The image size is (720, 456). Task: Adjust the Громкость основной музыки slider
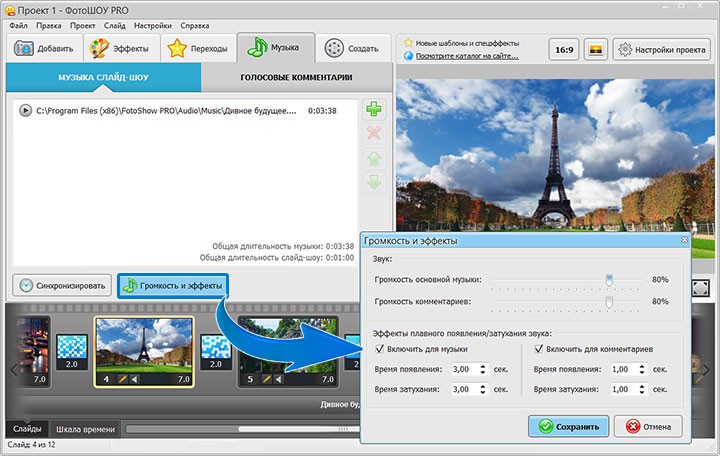609,280
